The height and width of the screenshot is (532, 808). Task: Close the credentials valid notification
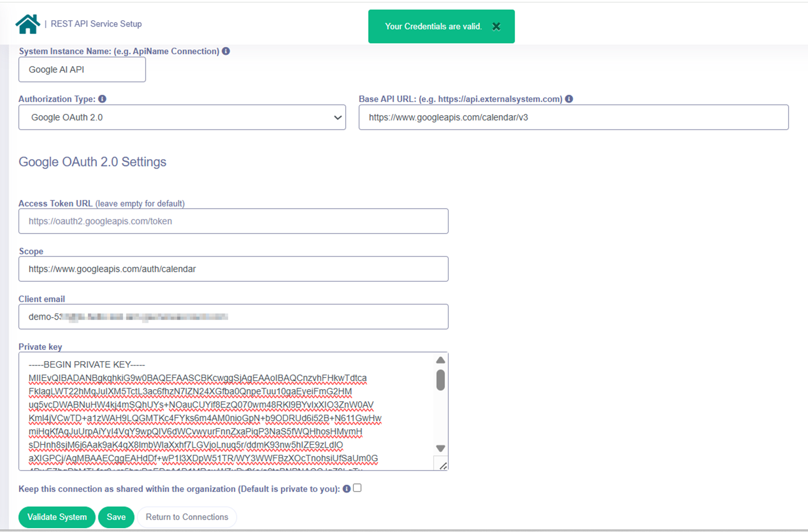[x=496, y=27]
